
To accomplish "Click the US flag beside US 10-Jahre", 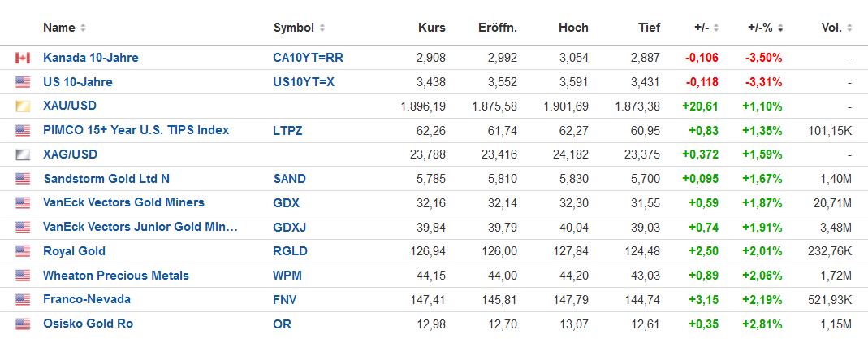I will [x=23, y=82].
